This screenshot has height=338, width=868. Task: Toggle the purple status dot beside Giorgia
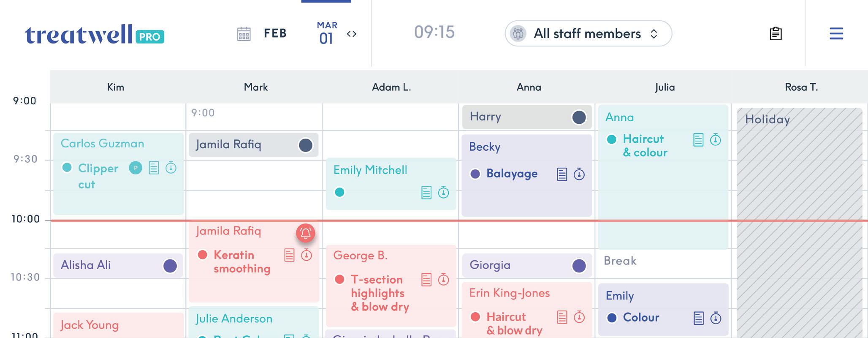click(x=579, y=266)
